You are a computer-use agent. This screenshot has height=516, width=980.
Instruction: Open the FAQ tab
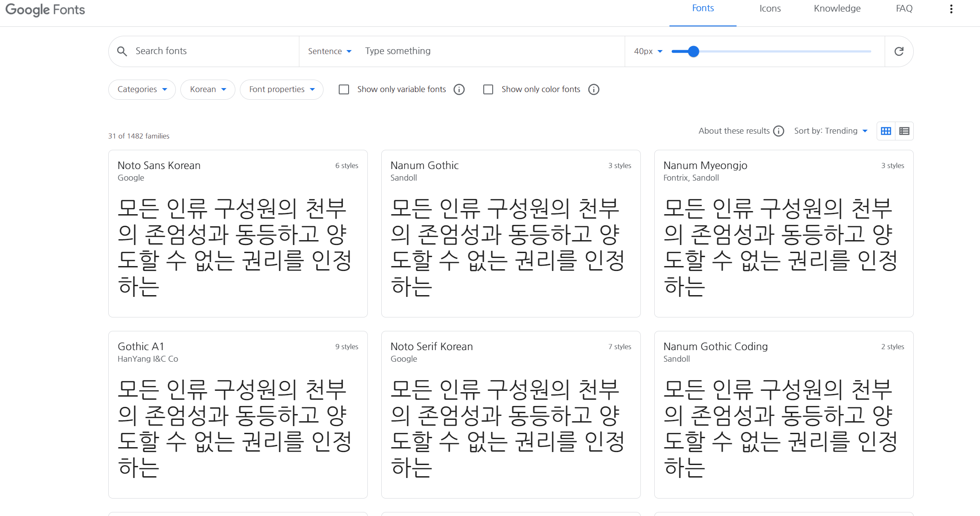904,8
